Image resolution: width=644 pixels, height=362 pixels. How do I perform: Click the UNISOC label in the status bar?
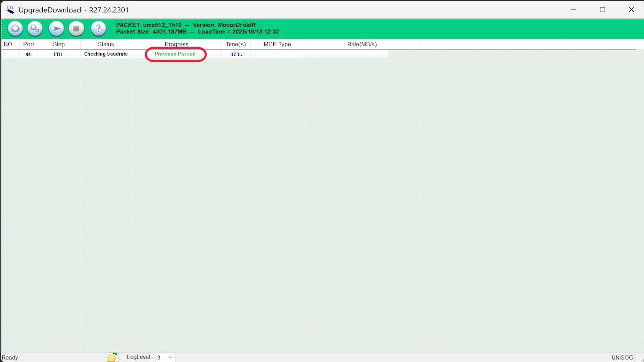622,357
